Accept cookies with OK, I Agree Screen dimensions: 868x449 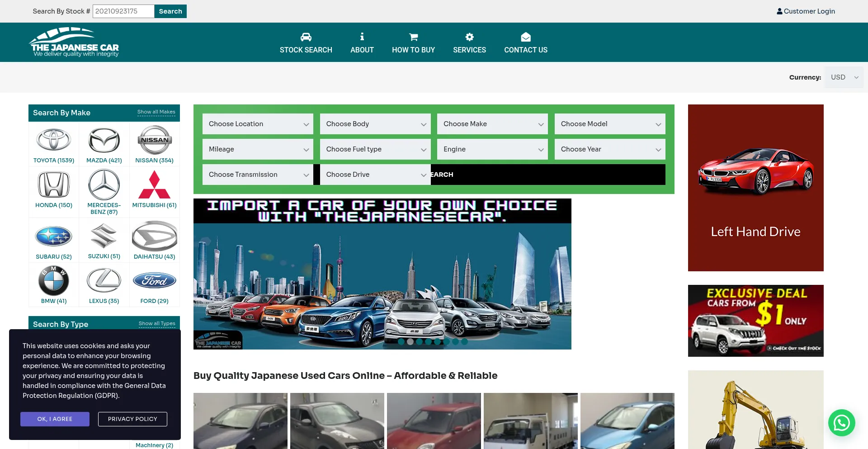(x=55, y=419)
